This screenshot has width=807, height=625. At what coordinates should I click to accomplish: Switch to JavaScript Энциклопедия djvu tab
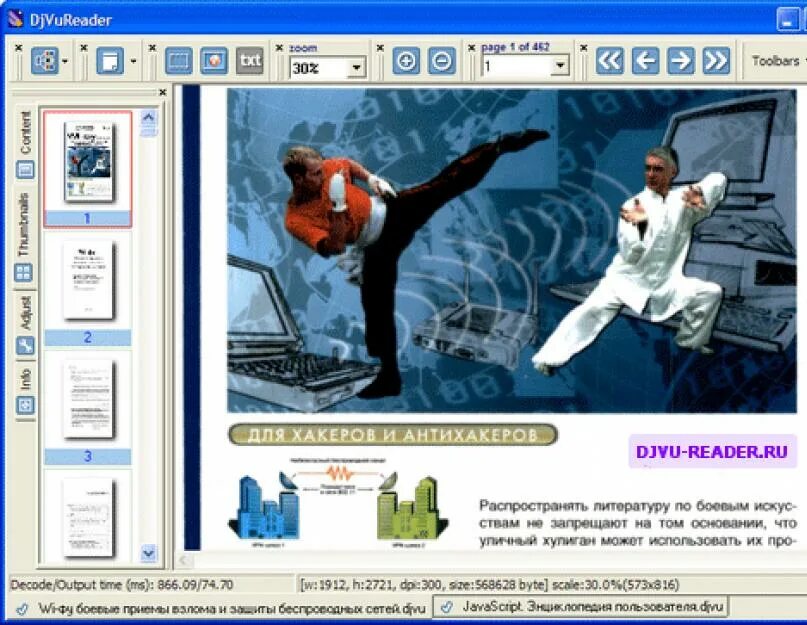[x=581, y=606]
